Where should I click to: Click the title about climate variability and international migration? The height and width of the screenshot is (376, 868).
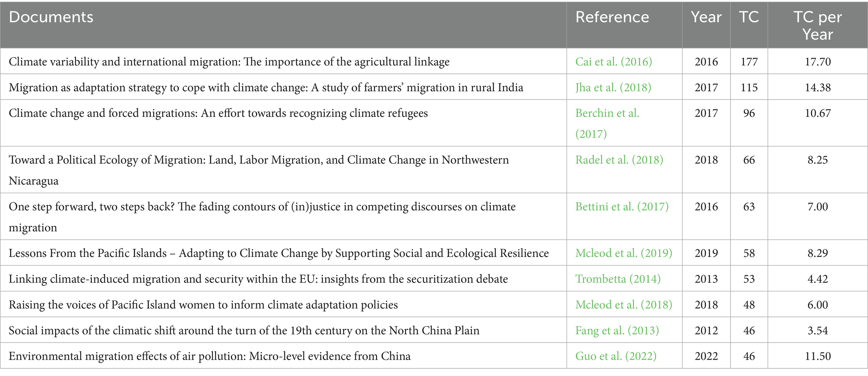229,62
